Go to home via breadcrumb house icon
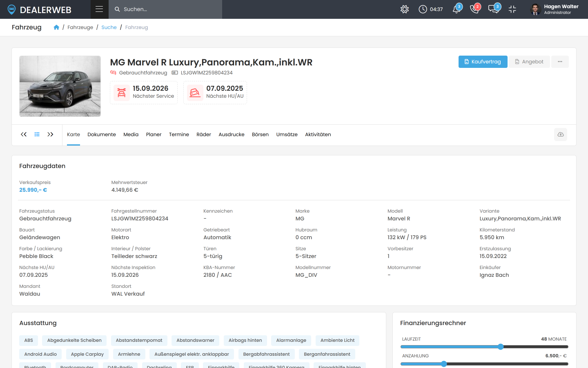The height and width of the screenshot is (368, 588). pyautogui.click(x=56, y=27)
